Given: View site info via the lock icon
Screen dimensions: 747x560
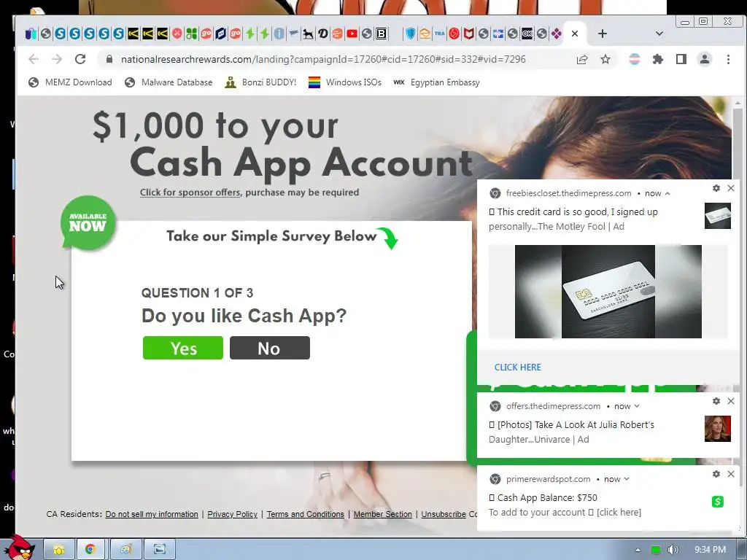Looking at the screenshot, I should tap(109, 59).
